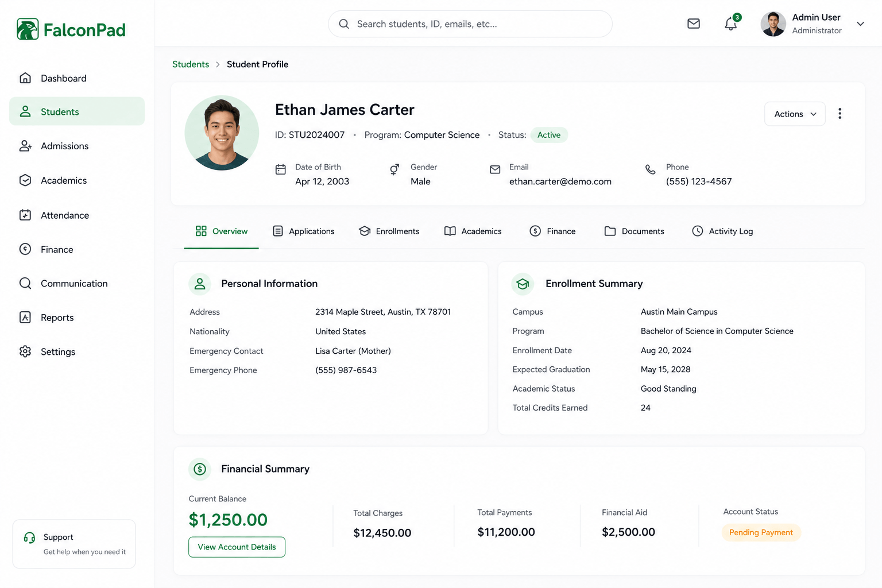The image size is (882, 588).
Task: Select the Activity Log tab
Action: click(722, 231)
